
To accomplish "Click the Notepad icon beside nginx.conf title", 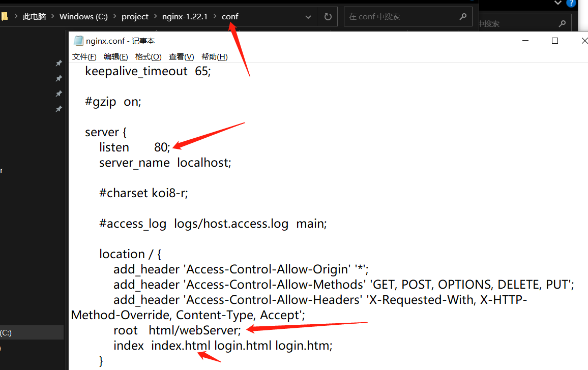I will point(78,41).
